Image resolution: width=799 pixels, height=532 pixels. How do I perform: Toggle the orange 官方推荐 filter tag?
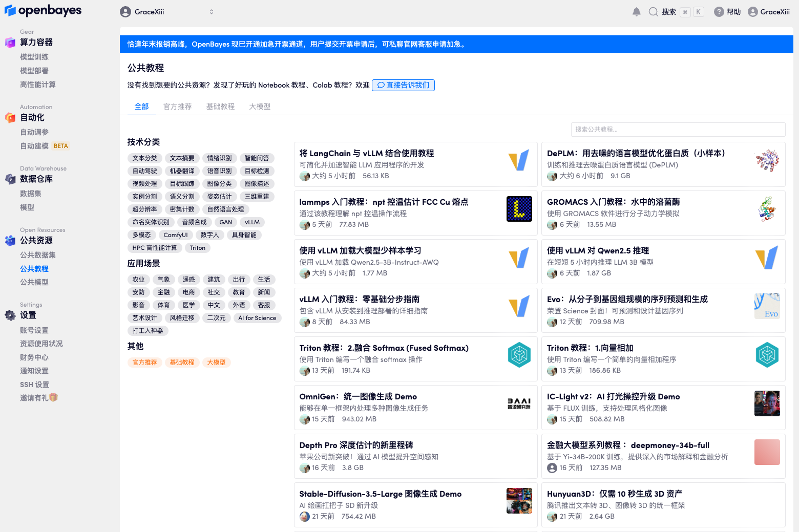click(x=144, y=363)
